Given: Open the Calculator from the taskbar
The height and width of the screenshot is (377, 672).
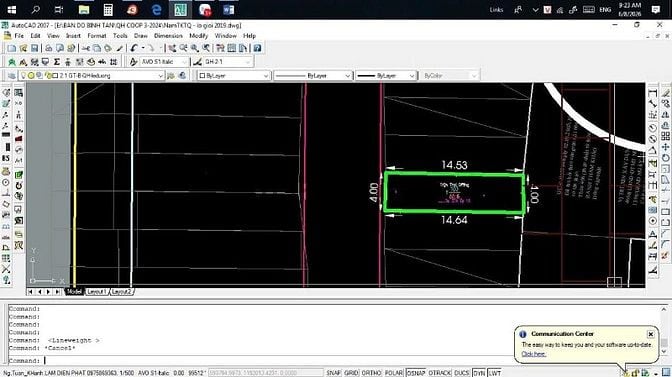Looking at the screenshot, I should tap(108, 9).
